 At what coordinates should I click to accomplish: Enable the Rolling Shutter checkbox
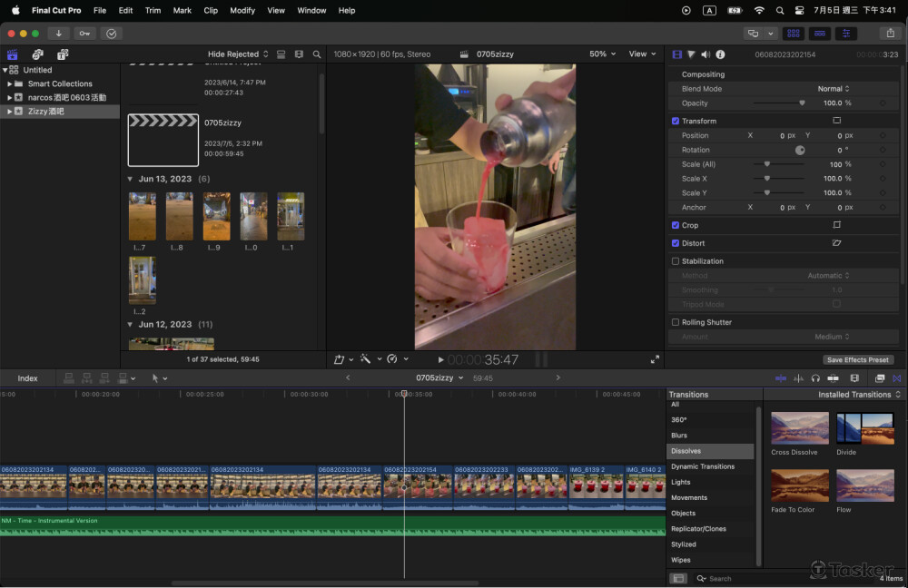click(x=676, y=322)
